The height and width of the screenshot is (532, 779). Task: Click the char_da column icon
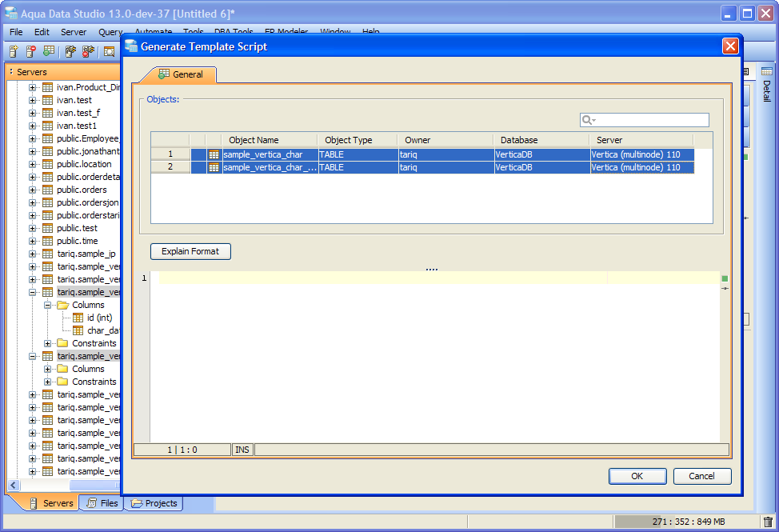[78, 331]
